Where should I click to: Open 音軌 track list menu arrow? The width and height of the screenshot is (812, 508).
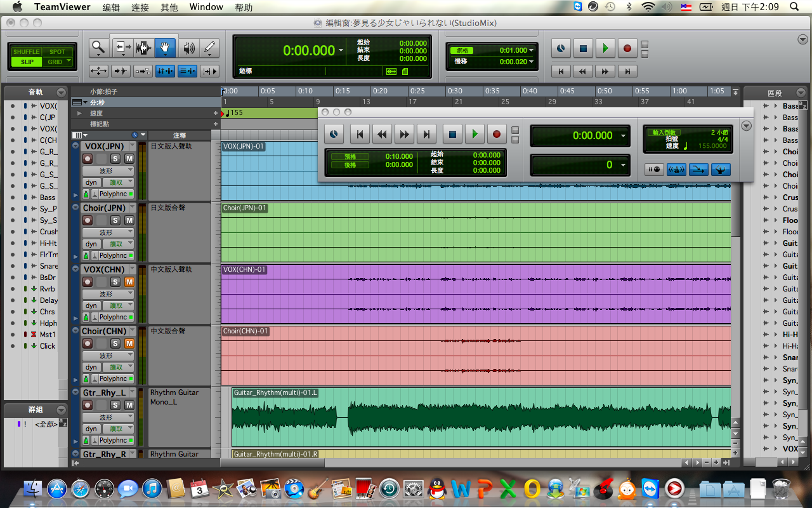[x=61, y=93]
